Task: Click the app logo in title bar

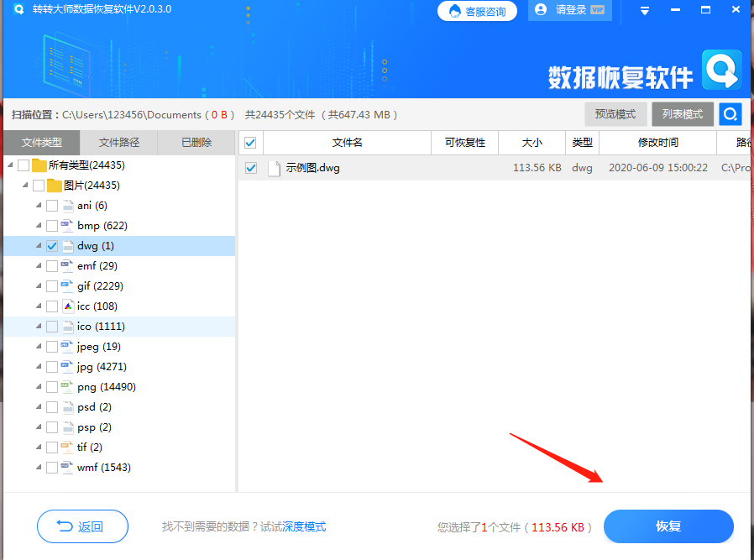Action: (x=18, y=9)
